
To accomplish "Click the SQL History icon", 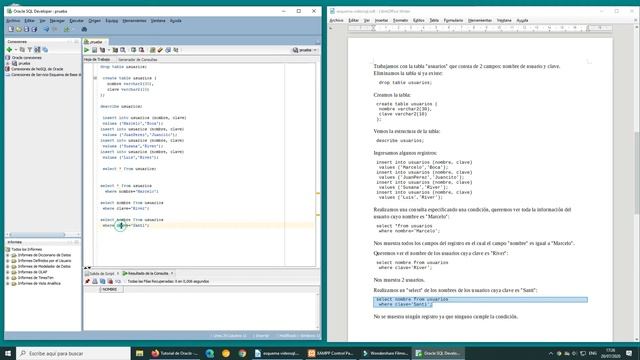I will pyautogui.click(x=168, y=50).
